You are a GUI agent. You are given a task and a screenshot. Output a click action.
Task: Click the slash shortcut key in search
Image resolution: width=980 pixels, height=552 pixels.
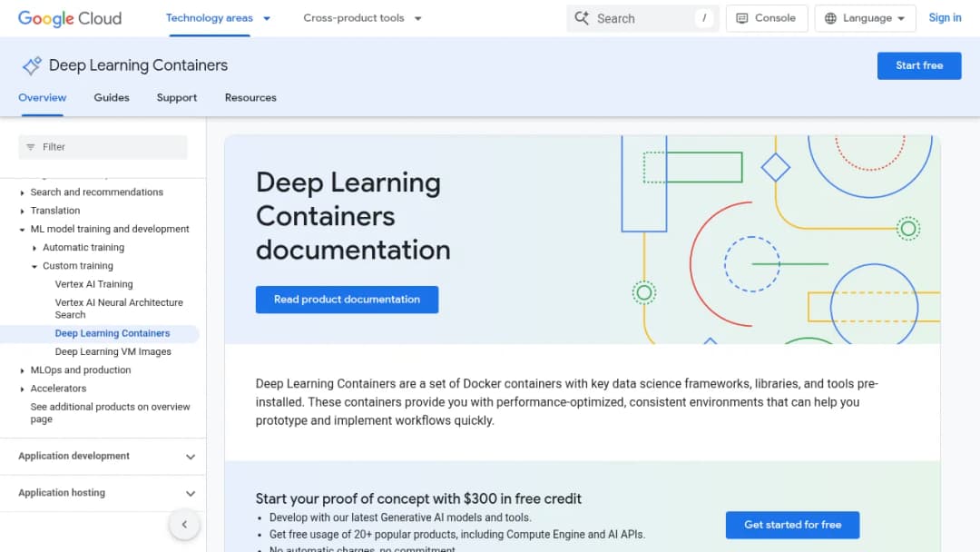(704, 18)
